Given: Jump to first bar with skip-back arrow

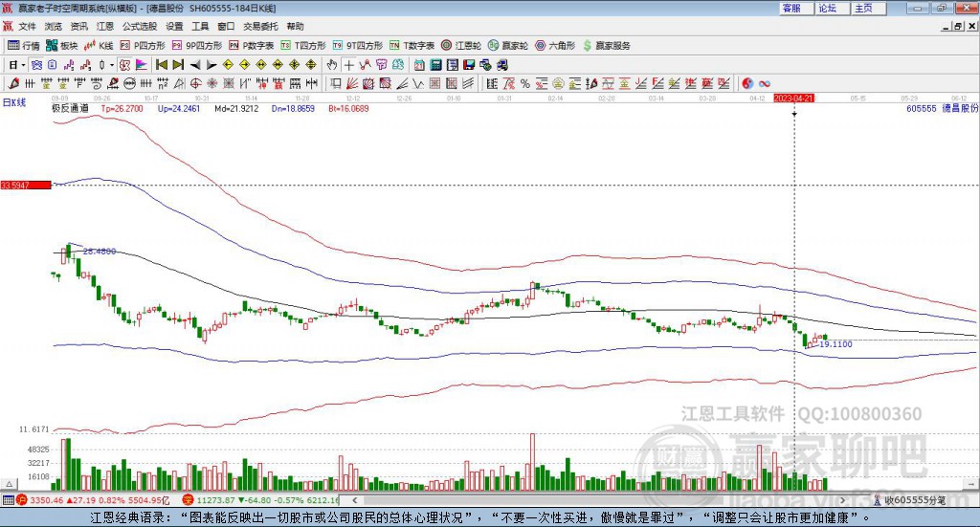Looking at the screenshot, I should click(162, 65).
